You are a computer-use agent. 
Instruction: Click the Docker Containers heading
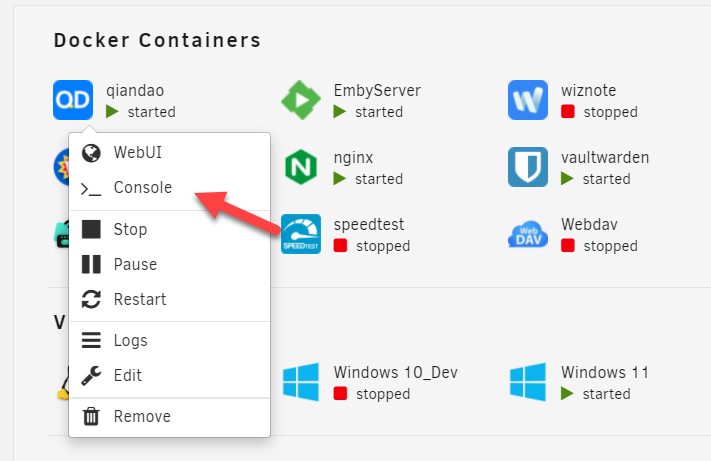point(157,41)
